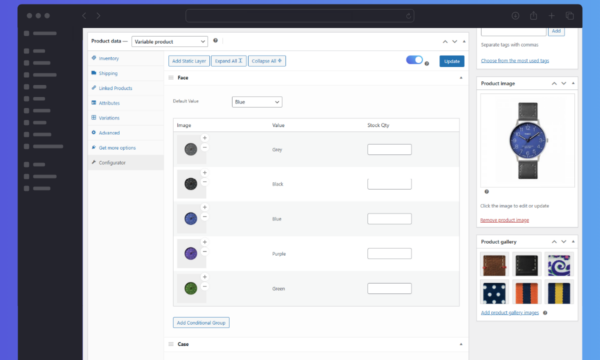Viewport: 600px width, 360px height.
Task: Open the Shipping tab
Action: [126, 73]
